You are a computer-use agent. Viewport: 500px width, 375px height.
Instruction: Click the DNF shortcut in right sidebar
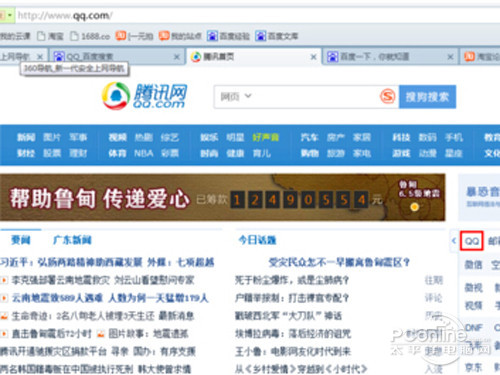pyautogui.click(x=474, y=328)
